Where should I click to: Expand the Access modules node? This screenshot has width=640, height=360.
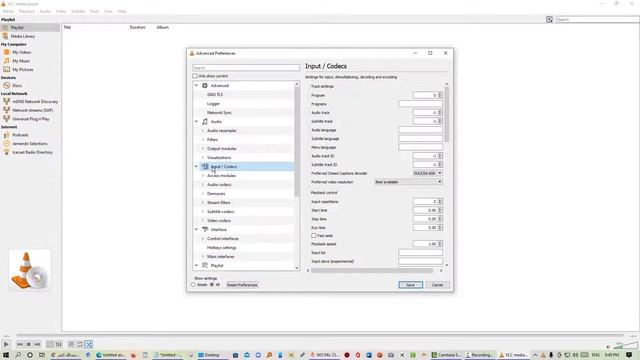click(203, 176)
